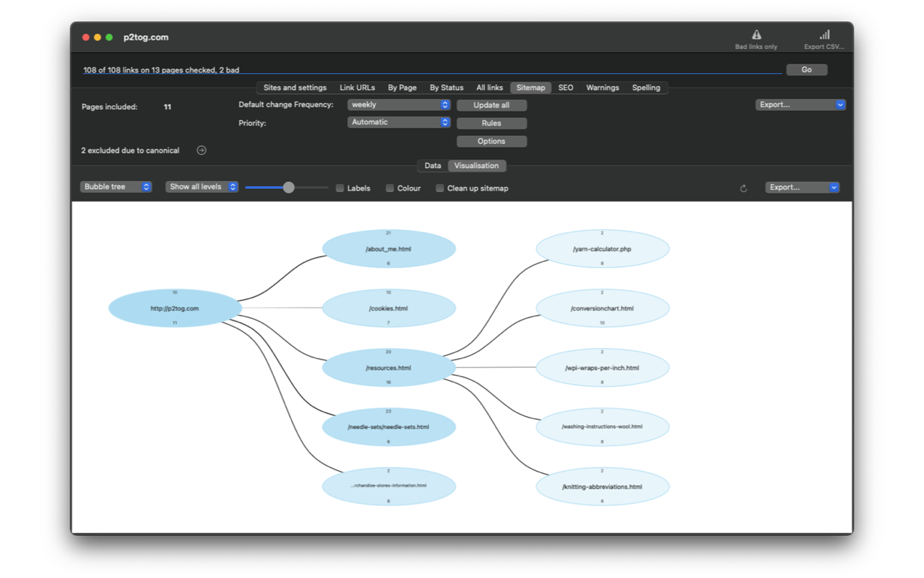Open the Bubble tree layout dropdown
Screen dimensions: 924x578
[x=116, y=187]
